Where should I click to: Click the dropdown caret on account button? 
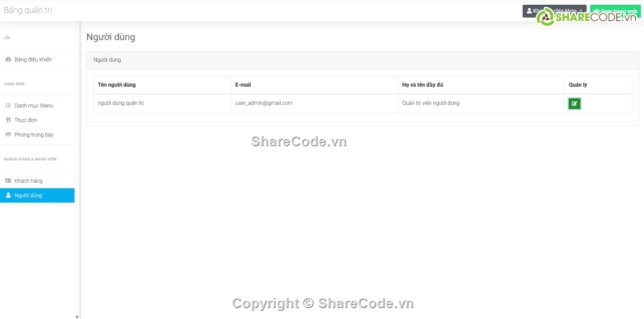(582, 11)
